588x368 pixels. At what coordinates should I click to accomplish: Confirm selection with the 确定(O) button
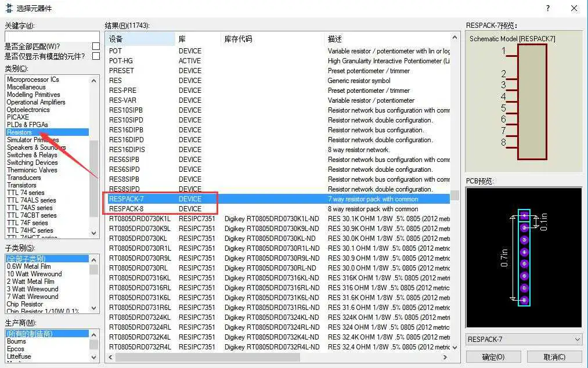(493, 357)
